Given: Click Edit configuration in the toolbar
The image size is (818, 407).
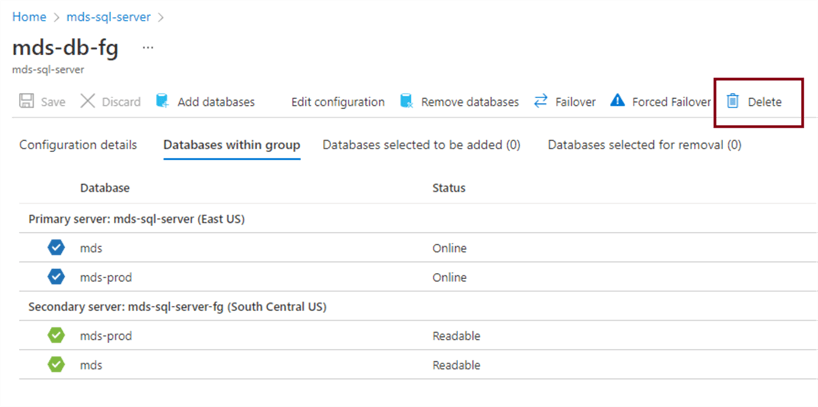Looking at the screenshot, I should [x=337, y=102].
